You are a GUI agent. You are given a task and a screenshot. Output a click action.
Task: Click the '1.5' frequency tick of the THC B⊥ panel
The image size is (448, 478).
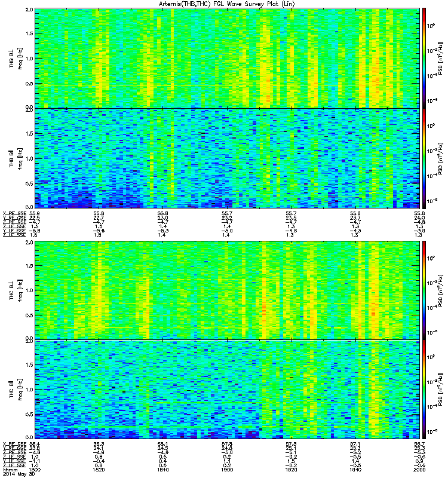point(29,266)
